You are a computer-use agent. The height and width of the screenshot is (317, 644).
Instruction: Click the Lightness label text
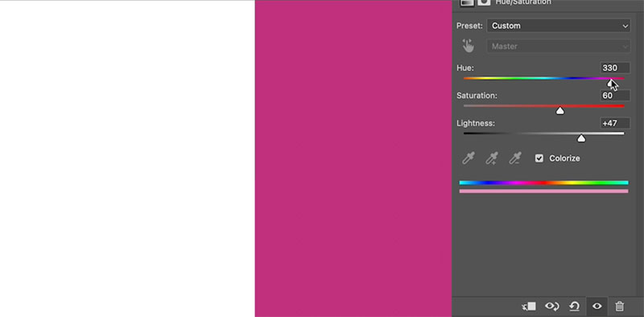476,123
